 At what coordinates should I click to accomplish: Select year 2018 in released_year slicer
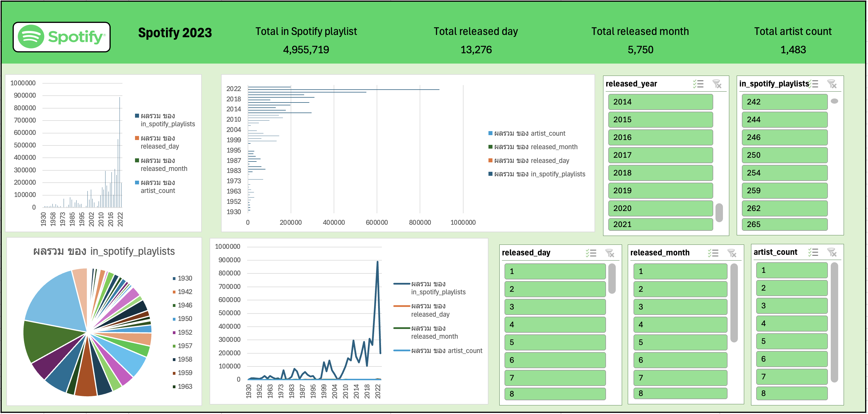(660, 173)
